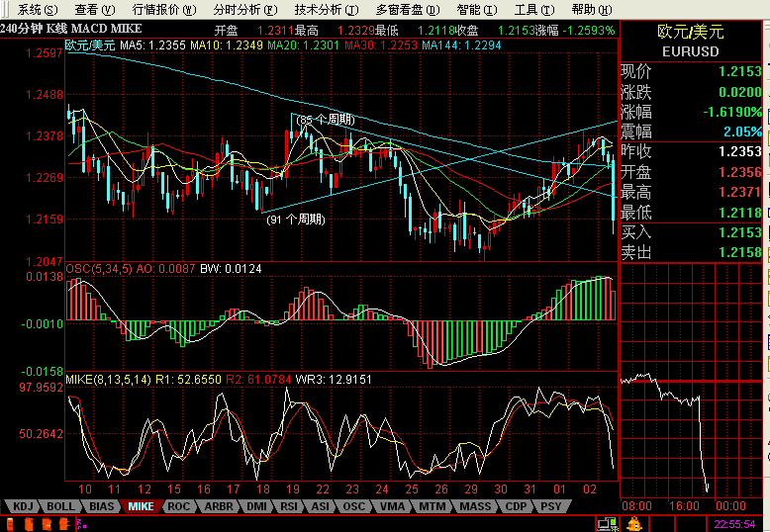
Task: Switch to the BIAS indicator tab
Action: 102,506
